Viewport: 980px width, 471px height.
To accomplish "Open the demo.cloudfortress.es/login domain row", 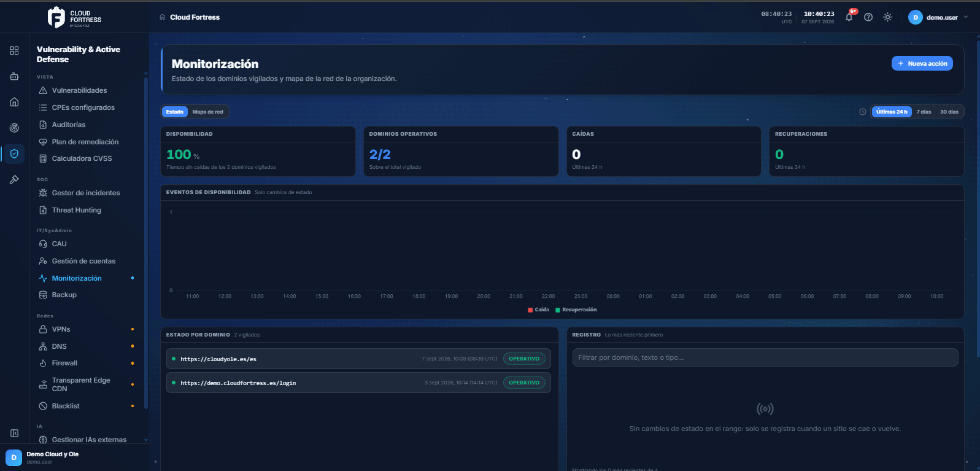I will click(358, 383).
